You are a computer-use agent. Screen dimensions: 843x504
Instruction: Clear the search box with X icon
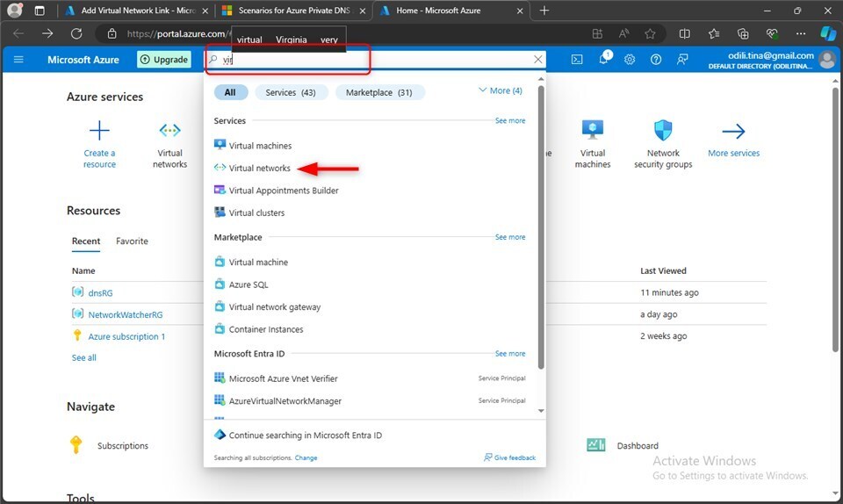tap(537, 59)
